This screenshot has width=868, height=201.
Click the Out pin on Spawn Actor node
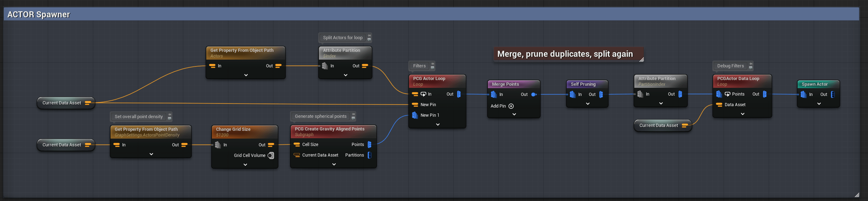click(x=832, y=95)
